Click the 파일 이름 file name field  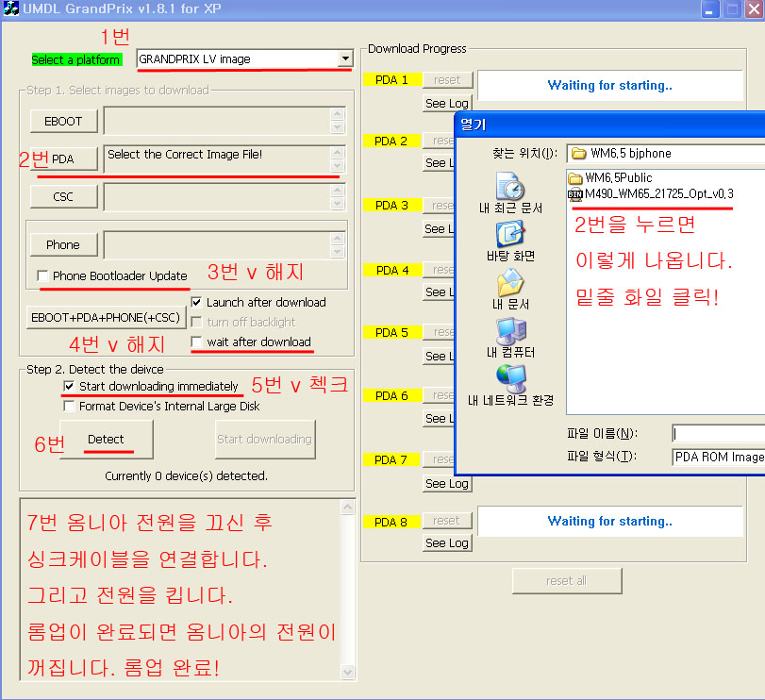[718, 433]
